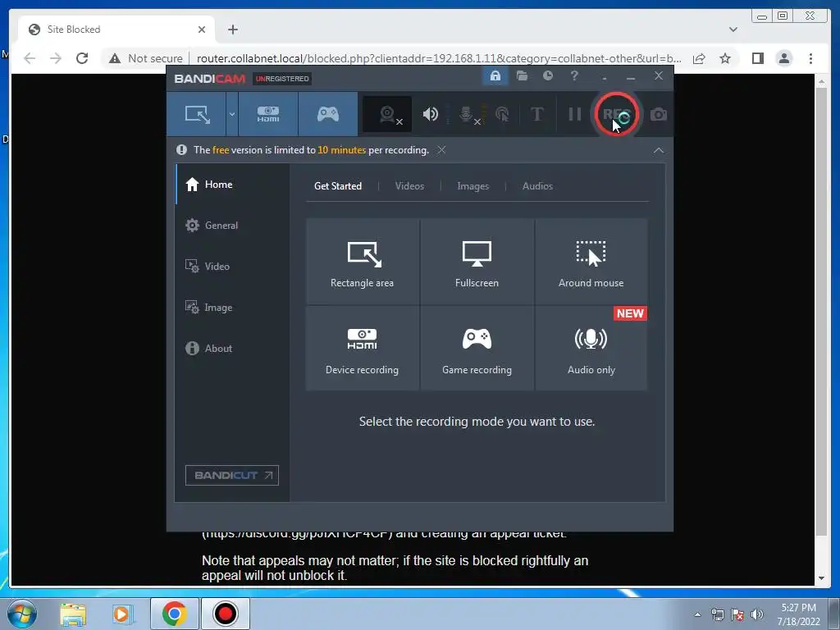840x630 pixels.
Task: Open the About section
Action: 231,348
